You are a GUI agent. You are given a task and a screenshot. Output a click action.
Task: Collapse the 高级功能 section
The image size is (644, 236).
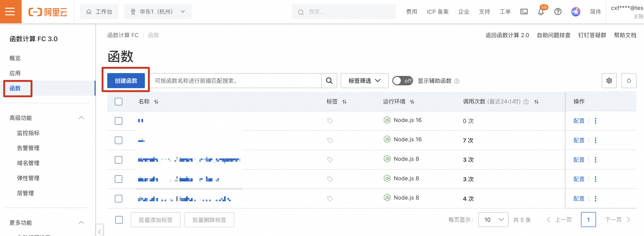tap(81, 118)
